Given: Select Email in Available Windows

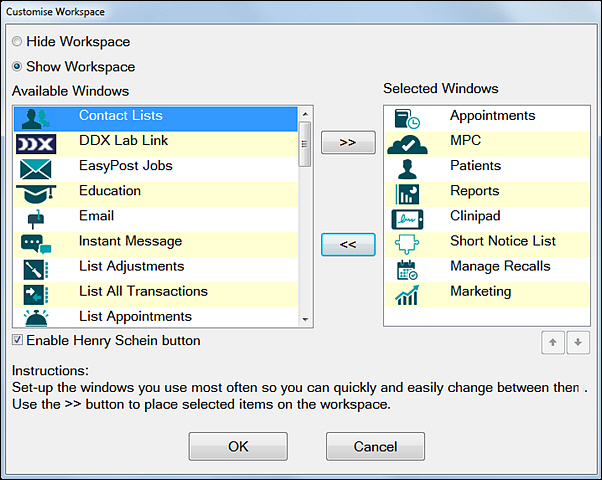Looking at the screenshot, I should (156, 219).
